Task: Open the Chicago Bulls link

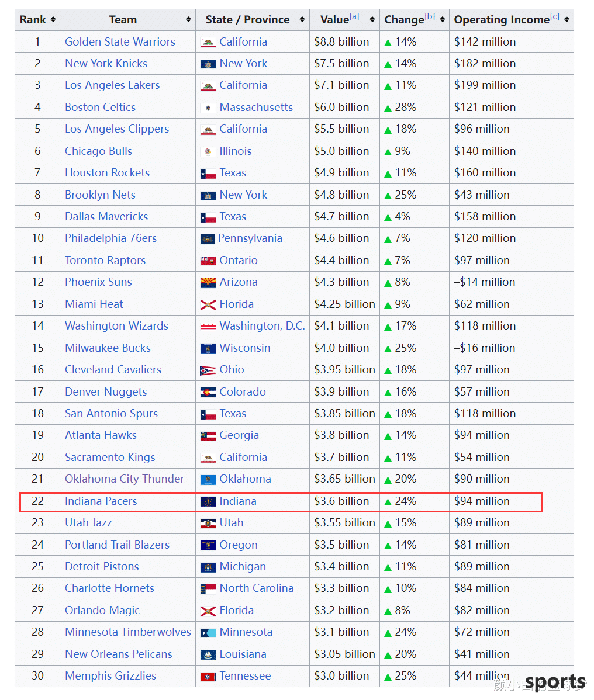Action: (x=99, y=151)
